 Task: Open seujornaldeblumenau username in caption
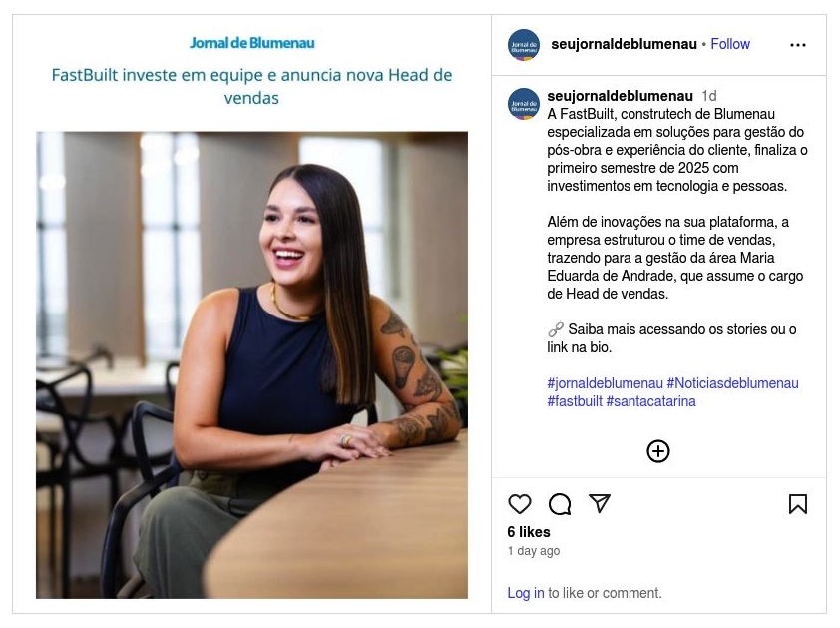tap(620, 96)
